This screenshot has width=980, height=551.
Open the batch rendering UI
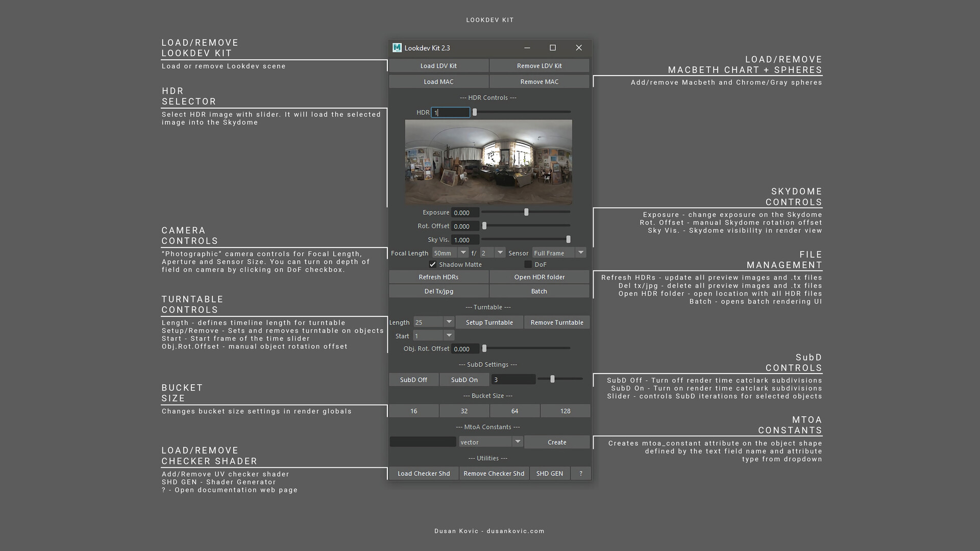[539, 291]
